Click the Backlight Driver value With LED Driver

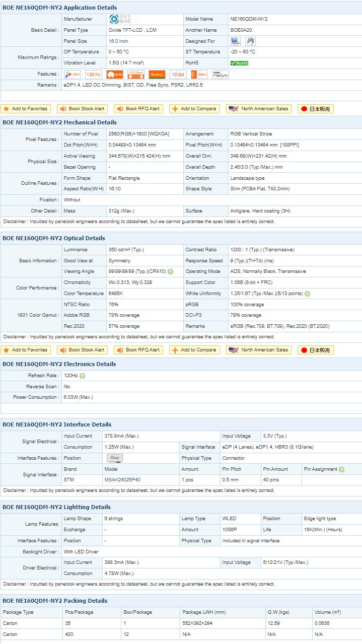[81, 552]
